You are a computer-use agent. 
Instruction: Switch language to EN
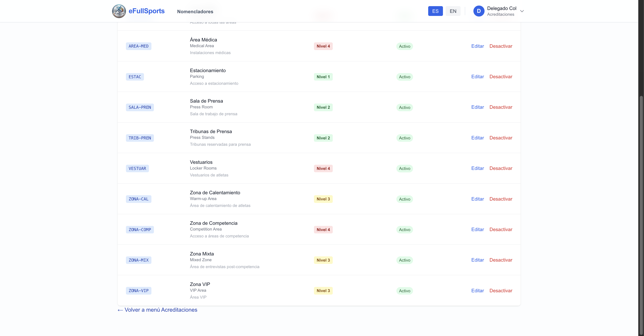pyautogui.click(x=453, y=11)
